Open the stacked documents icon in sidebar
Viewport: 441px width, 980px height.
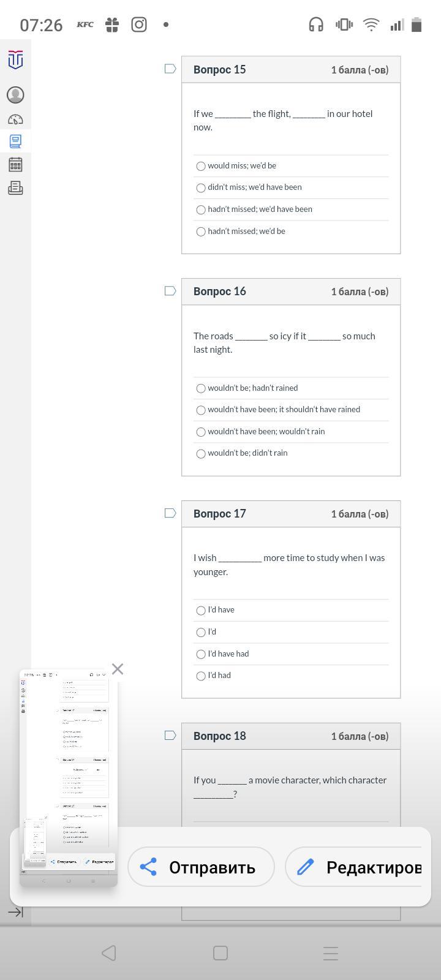[x=15, y=188]
